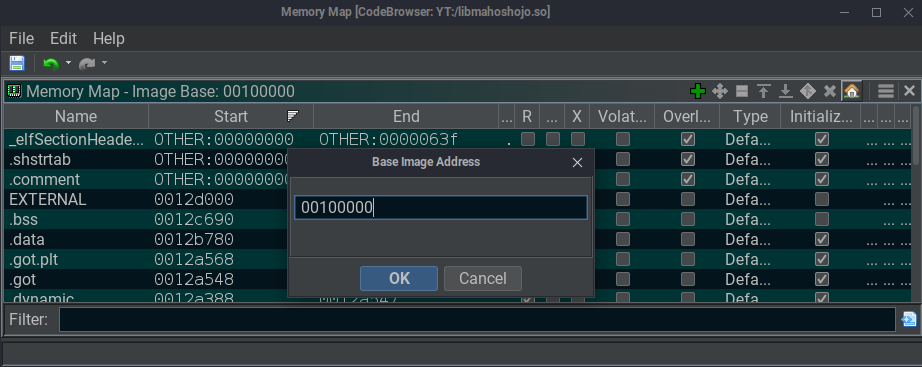This screenshot has width=922, height=367.
Task: Close the Base Image Address dialog
Action: [x=577, y=162]
